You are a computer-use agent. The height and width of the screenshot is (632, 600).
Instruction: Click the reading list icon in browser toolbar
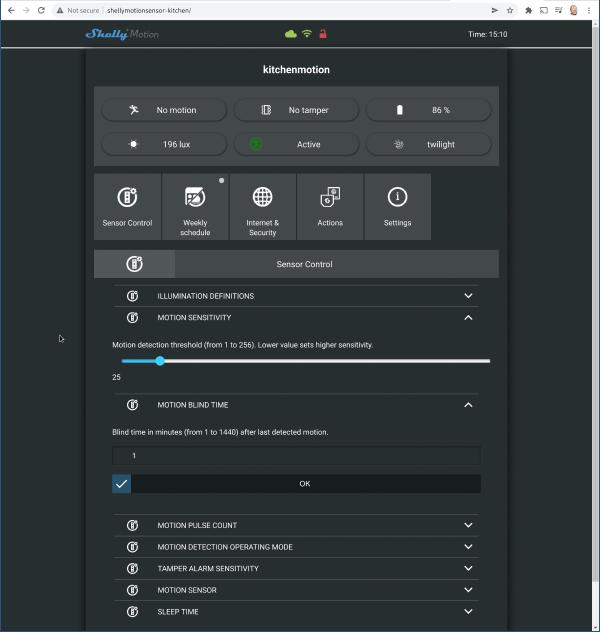(558, 10)
